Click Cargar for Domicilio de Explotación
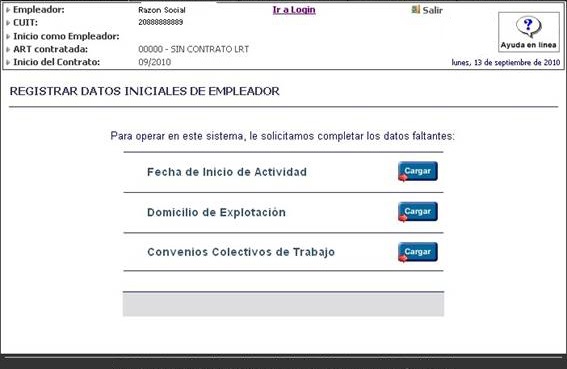The image size is (567, 369). 418,212
